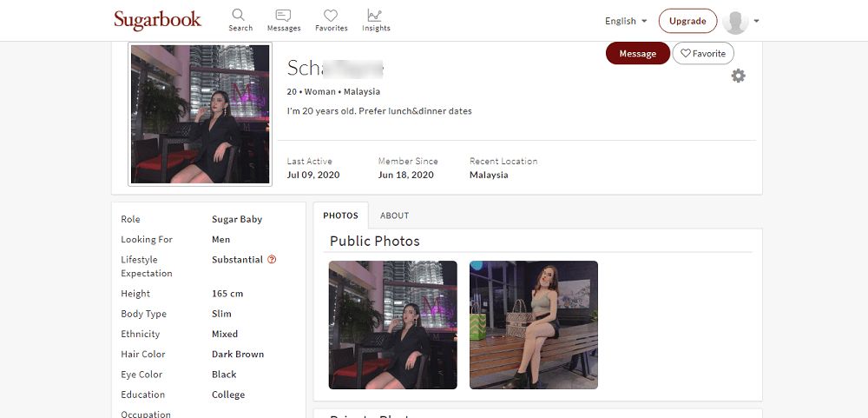This screenshot has height=418, width=868.
Task: Select the 'Men' looking for value
Action: pyautogui.click(x=220, y=240)
